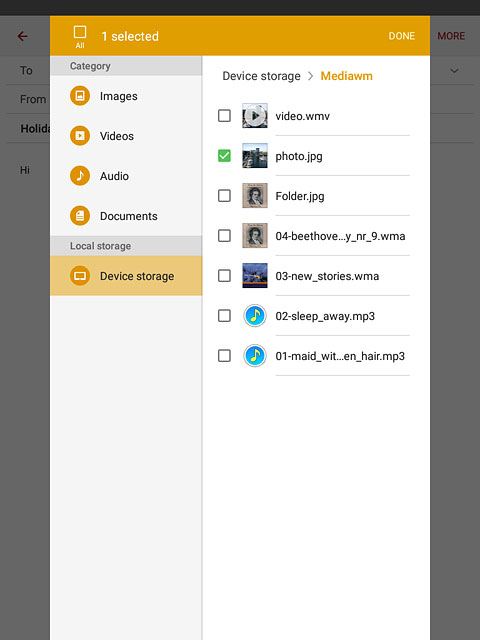The width and height of the screenshot is (480, 640).
Task: Tap the music note icon for 01-maid mp3
Action: coord(255,356)
